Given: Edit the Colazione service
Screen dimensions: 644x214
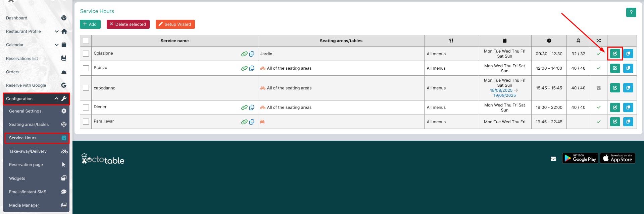Looking at the screenshot, I should click(615, 54).
